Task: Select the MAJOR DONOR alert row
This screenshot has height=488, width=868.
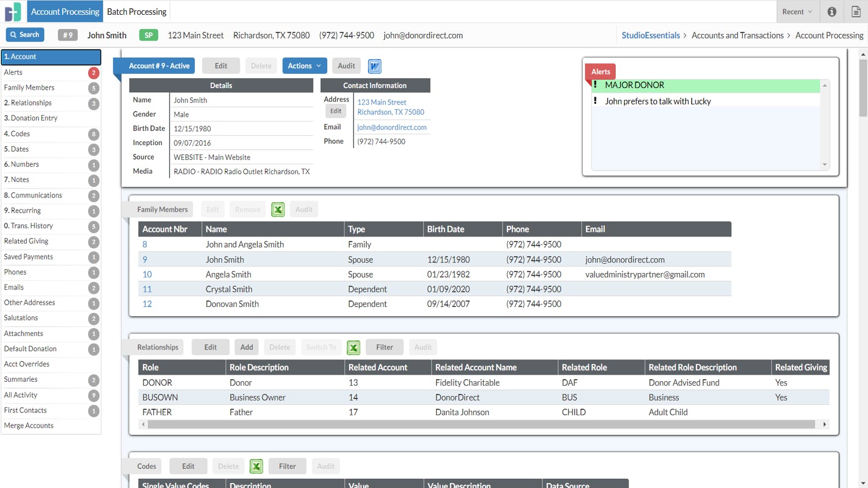Action: click(706, 85)
